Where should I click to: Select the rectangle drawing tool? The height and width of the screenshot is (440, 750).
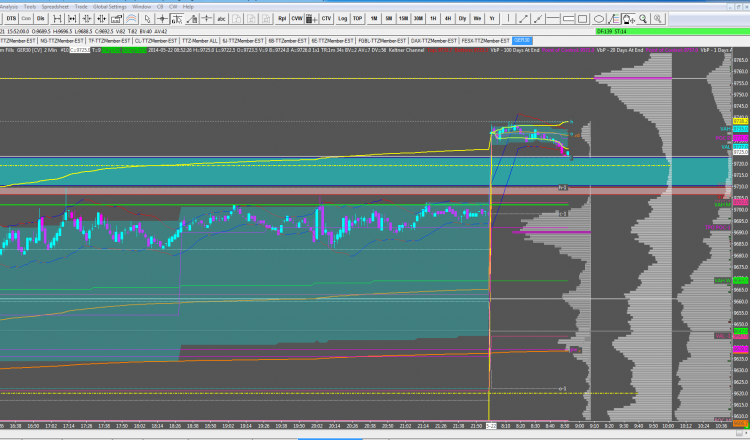point(583,19)
